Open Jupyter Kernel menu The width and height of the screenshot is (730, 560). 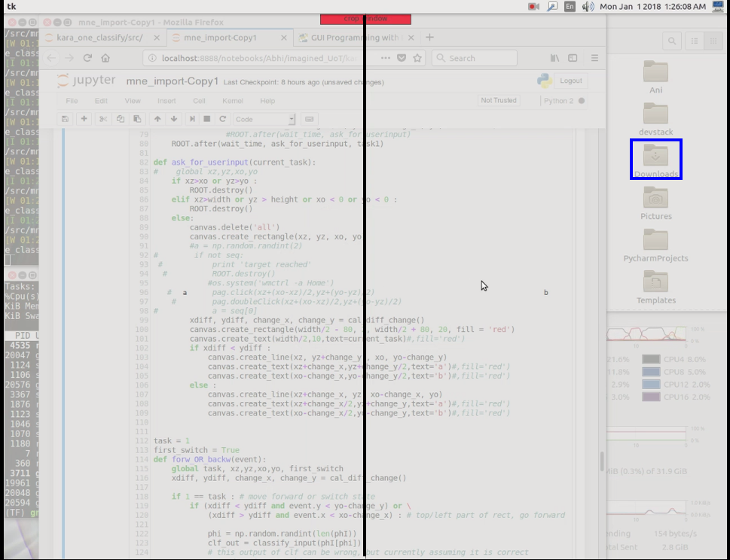233,100
